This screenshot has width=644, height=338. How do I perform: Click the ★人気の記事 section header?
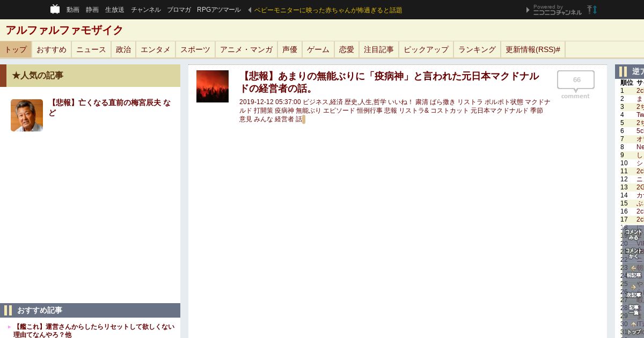click(90, 76)
